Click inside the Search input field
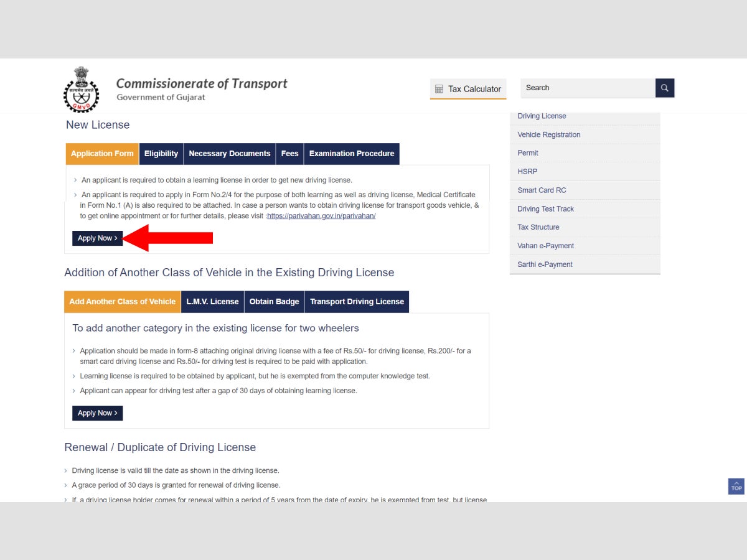Viewport: 747px width, 560px height. [x=585, y=88]
